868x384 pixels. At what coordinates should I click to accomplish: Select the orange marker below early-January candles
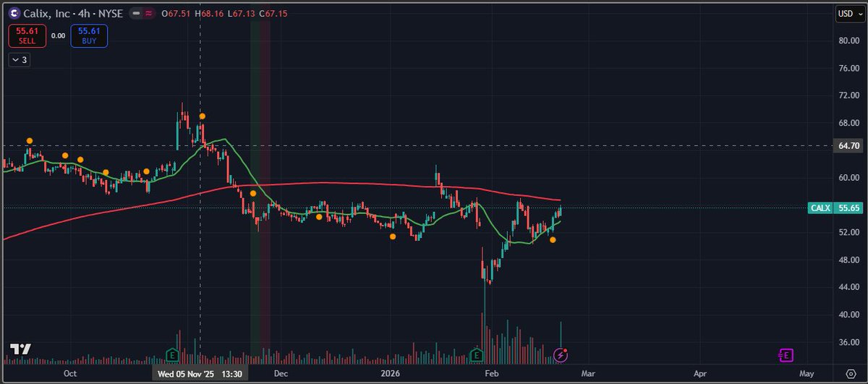point(392,236)
